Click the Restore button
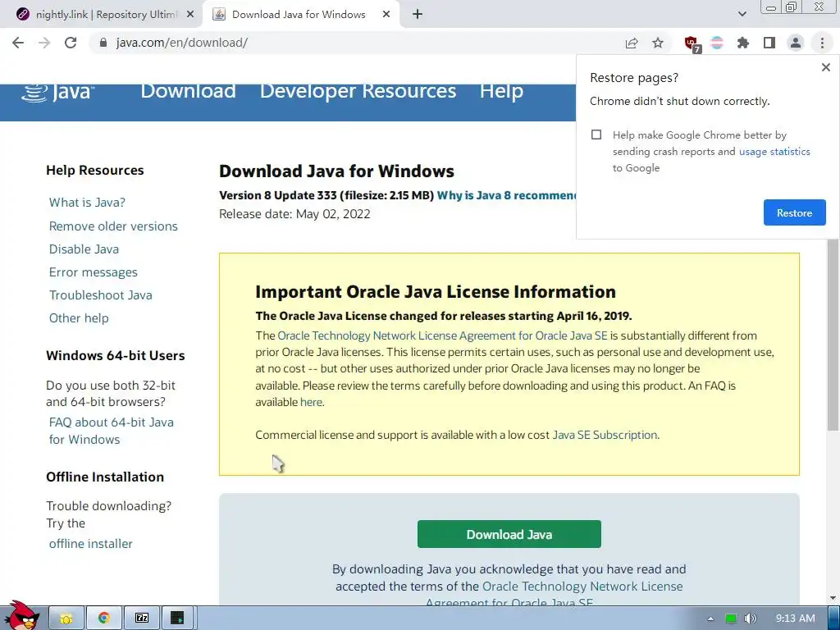This screenshot has height=630, width=840. pyautogui.click(x=794, y=212)
